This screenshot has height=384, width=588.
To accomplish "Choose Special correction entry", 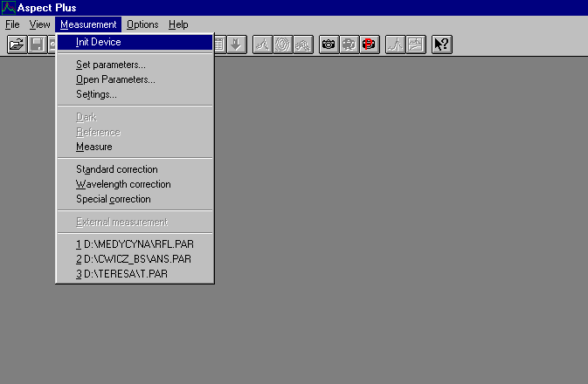I will click(x=113, y=199).
